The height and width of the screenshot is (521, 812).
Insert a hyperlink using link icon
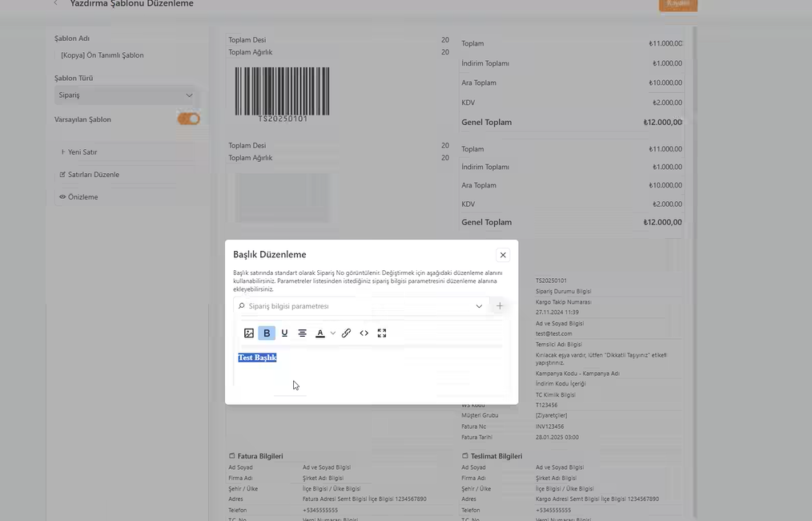pos(347,333)
